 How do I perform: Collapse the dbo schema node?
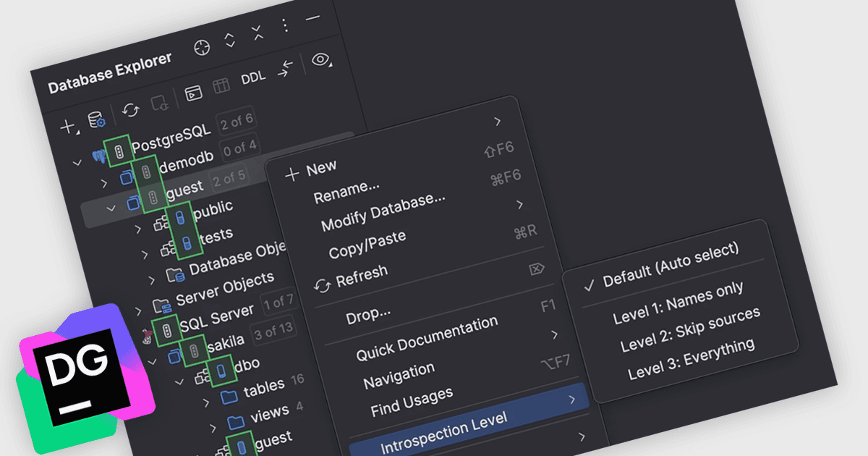click(179, 381)
